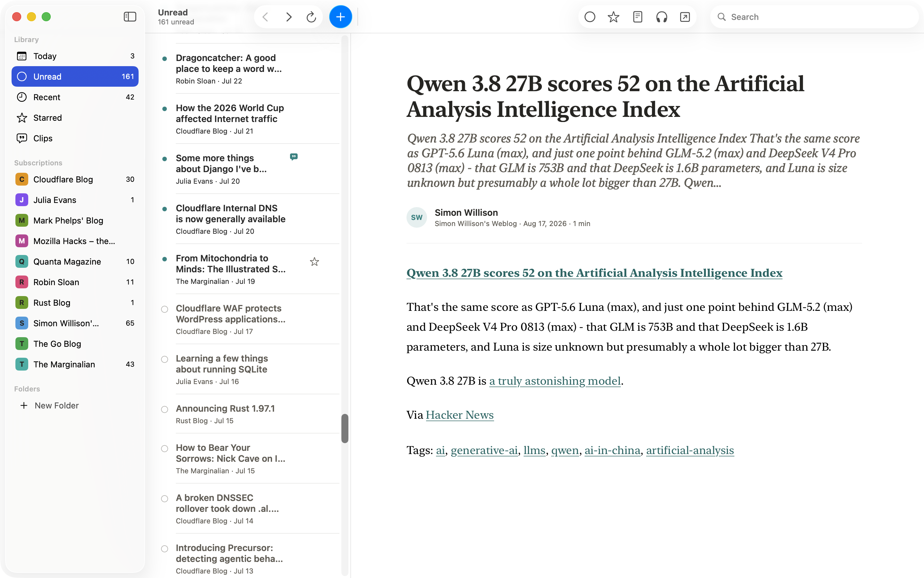
Task: Open the Clips library view
Action: coord(75,138)
